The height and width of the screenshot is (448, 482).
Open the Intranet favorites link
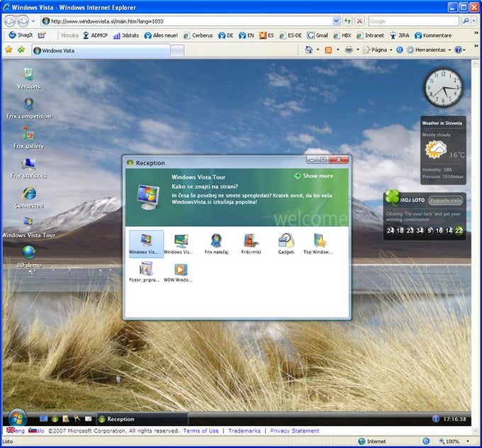pyautogui.click(x=371, y=35)
